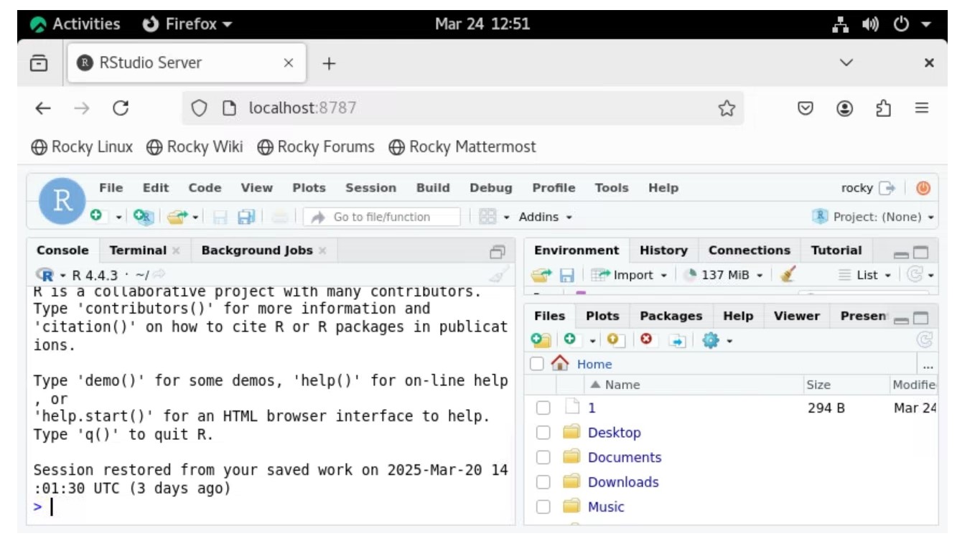Maximize the console pane icon

[497, 251]
